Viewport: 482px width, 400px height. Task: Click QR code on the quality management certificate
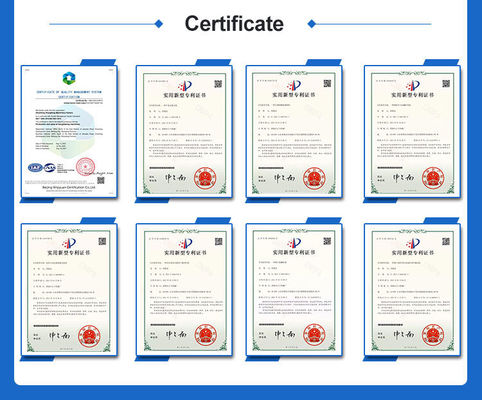pos(101,180)
